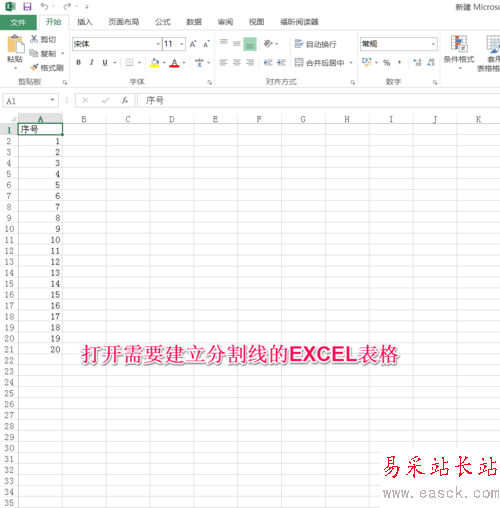The image size is (500, 508).
Task: Apply red font color A
Action: click(174, 62)
